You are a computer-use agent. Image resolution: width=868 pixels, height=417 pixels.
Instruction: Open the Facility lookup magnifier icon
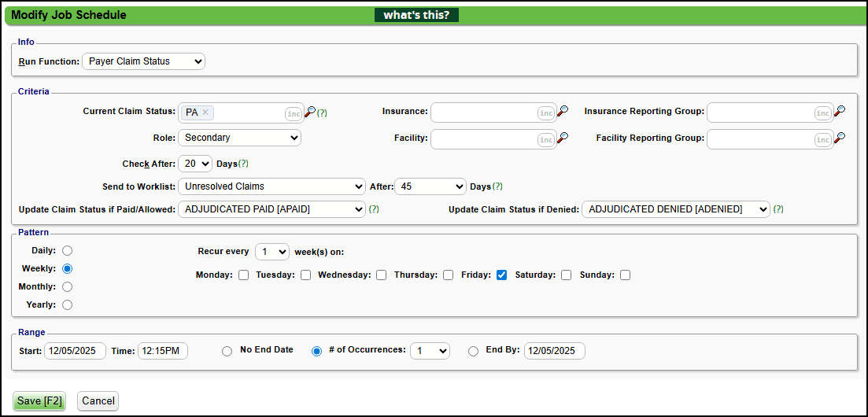(562, 138)
